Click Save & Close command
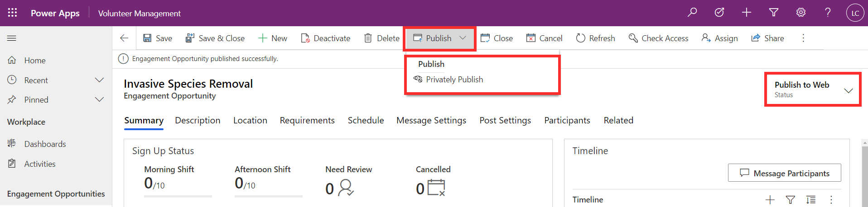Image resolution: width=868 pixels, height=207 pixels. 215,38
